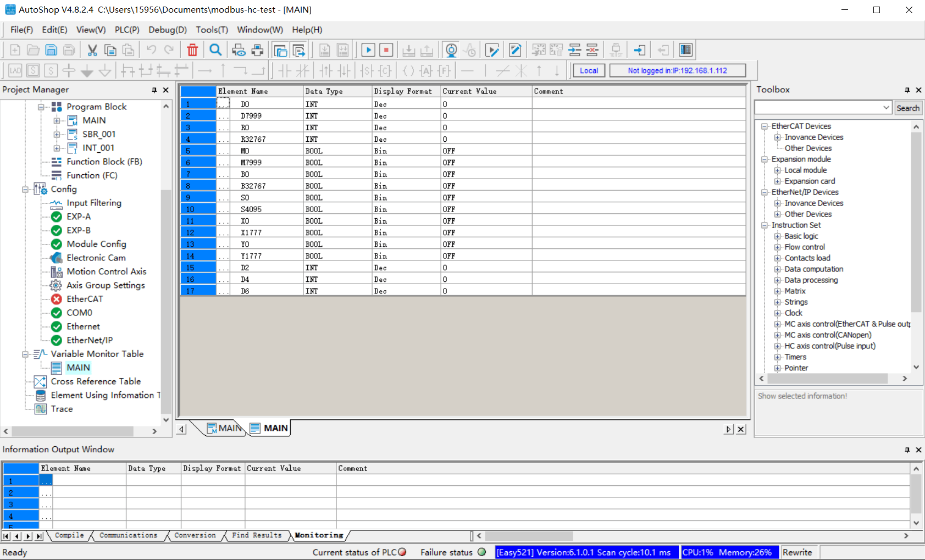Click the Save icon in toolbar
This screenshot has height=560, width=925.
pos(51,49)
